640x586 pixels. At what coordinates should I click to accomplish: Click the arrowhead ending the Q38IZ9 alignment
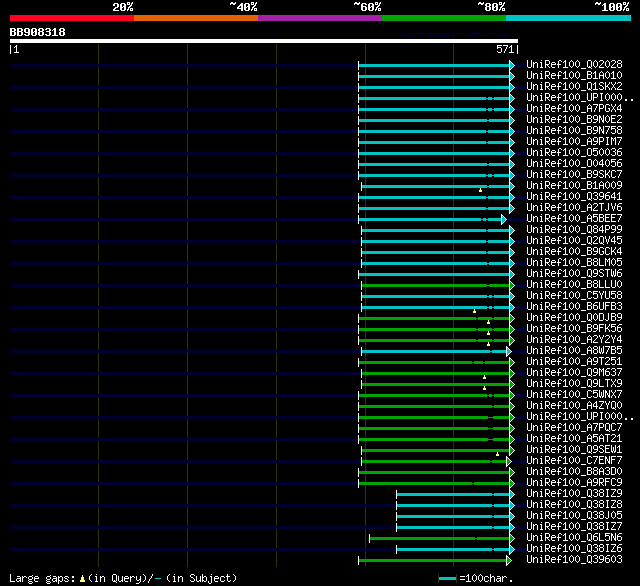pyautogui.click(x=512, y=494)
